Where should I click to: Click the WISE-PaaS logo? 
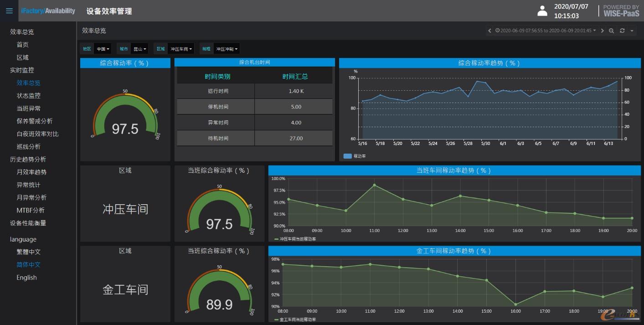point(621,11)
